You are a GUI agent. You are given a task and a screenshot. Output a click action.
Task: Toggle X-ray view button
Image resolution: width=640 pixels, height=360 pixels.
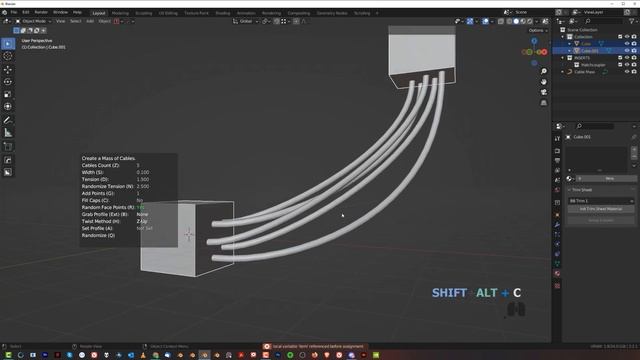(x=501, y=21)
